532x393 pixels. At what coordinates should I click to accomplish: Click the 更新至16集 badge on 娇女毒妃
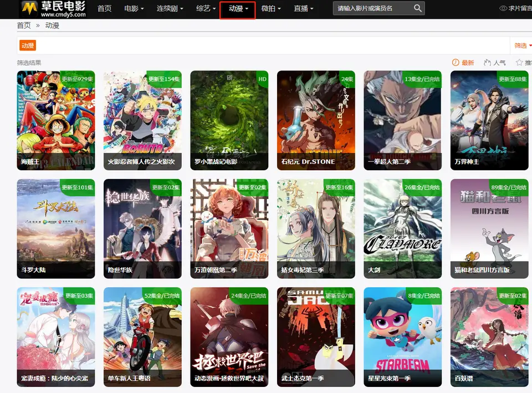pyautogui.click(x=339, y=187)
